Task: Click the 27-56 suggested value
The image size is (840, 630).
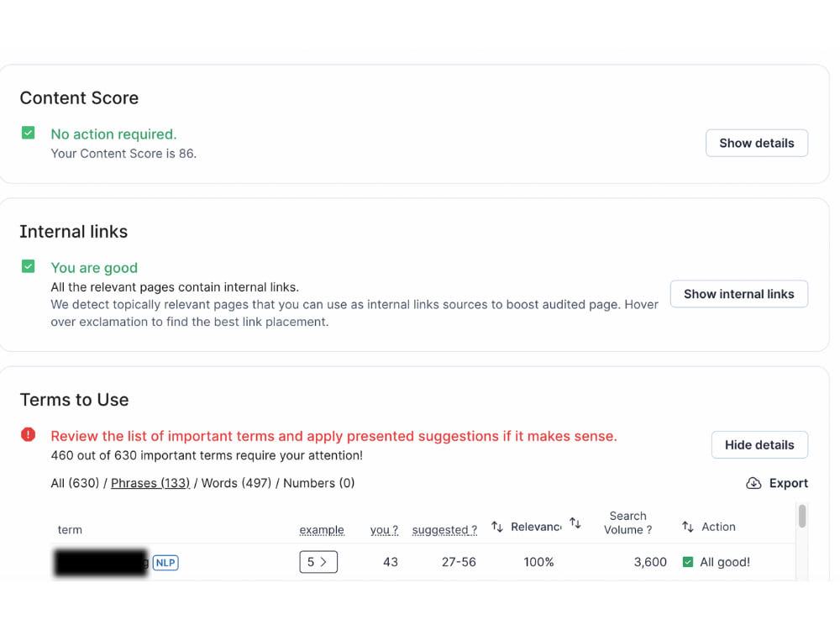Action: 459,562
